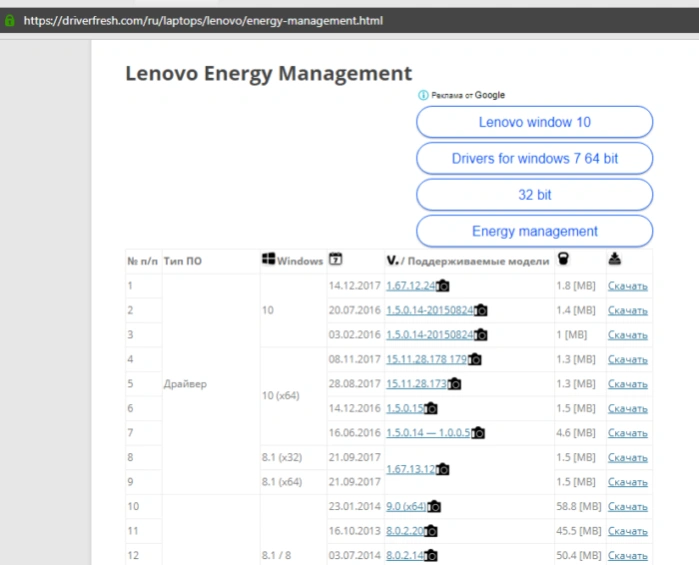
Task: Open version link 1.67.12.24
Action: tap(411, 286)
